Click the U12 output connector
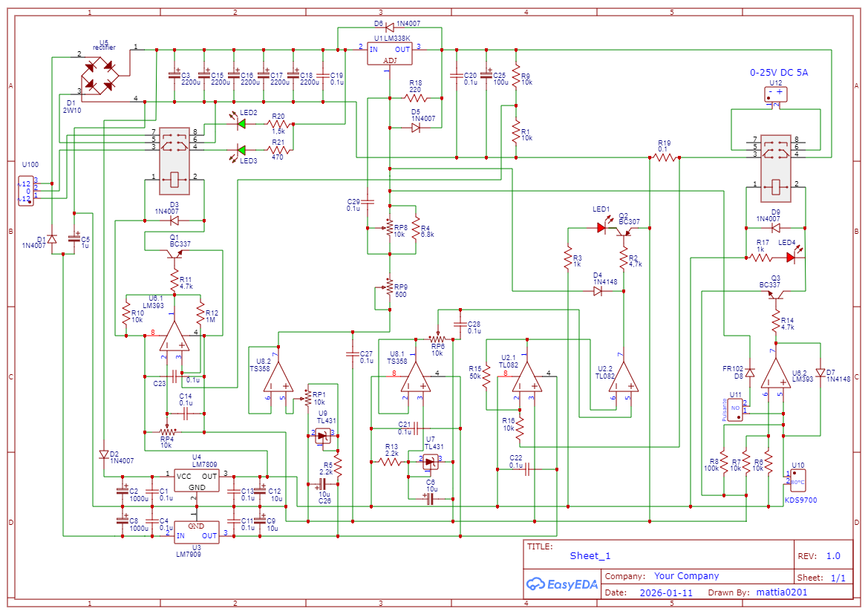Image resolution: width=868 pixels, height=614 pixels. [776, 94]
